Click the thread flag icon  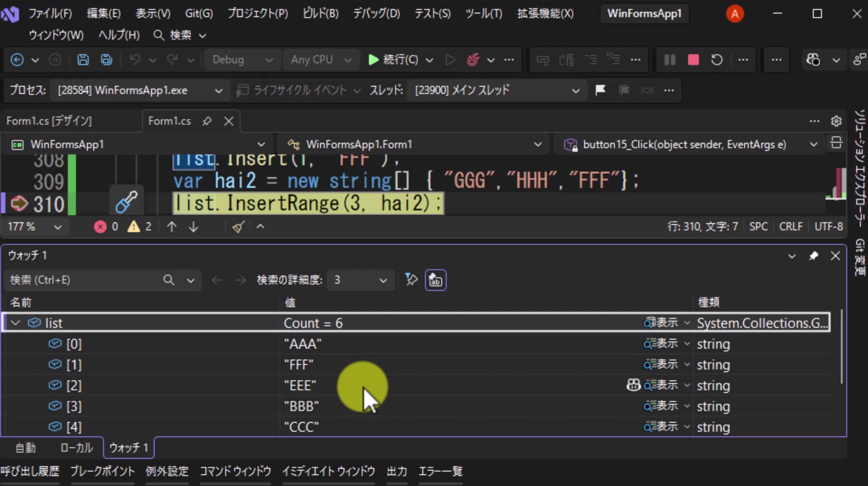(600, 90)
